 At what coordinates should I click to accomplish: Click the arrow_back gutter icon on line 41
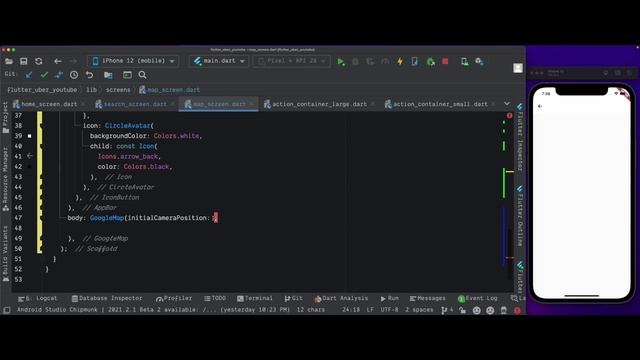click(29, 156)
